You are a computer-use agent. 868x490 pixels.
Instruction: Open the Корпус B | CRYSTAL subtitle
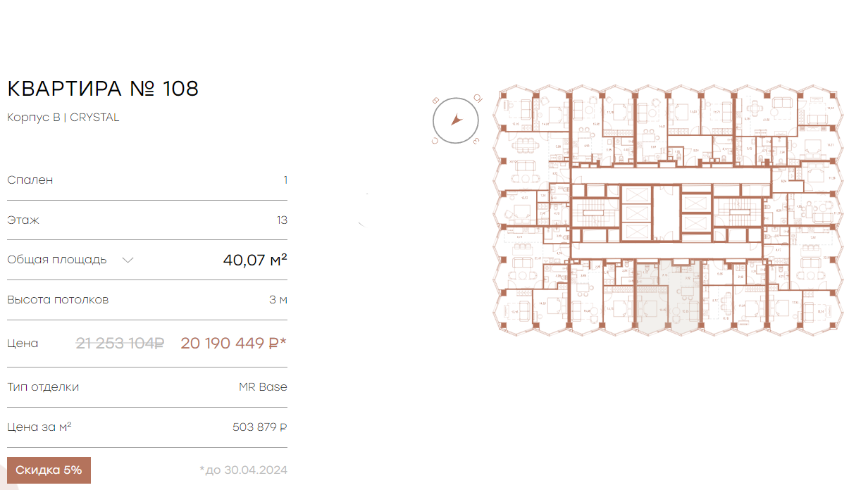coord(63,118)
